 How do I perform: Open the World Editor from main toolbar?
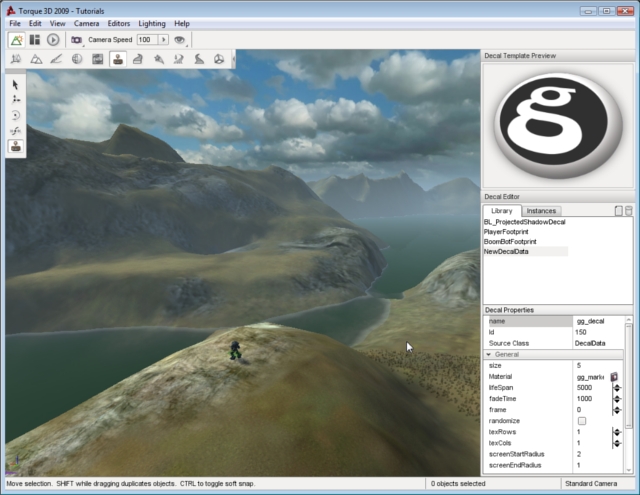pyautogui.click(x=17, y=40)
